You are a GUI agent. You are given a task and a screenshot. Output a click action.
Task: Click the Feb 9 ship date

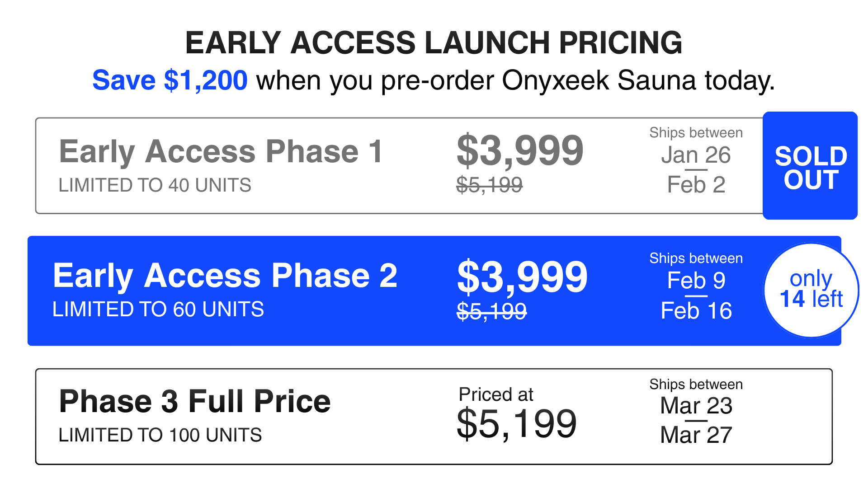[x=696, y=281]
